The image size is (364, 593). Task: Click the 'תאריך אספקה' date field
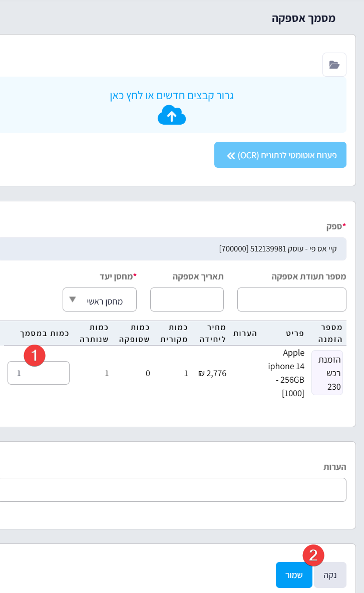pos(187,300)
